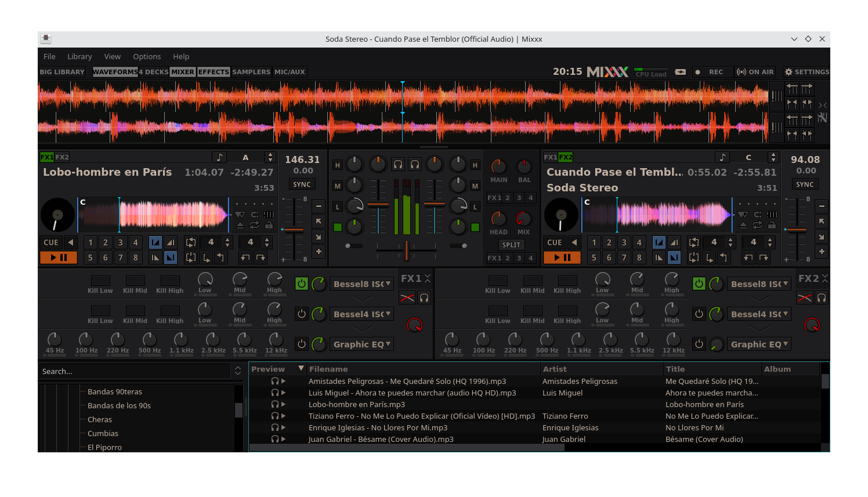Click the CUE button on the left deck

tap(51, 242)
